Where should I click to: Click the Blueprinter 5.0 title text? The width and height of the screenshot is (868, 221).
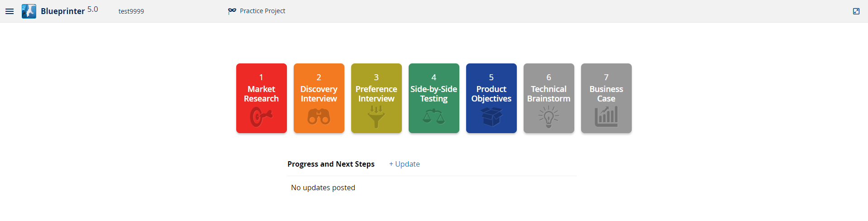point(69,10)
